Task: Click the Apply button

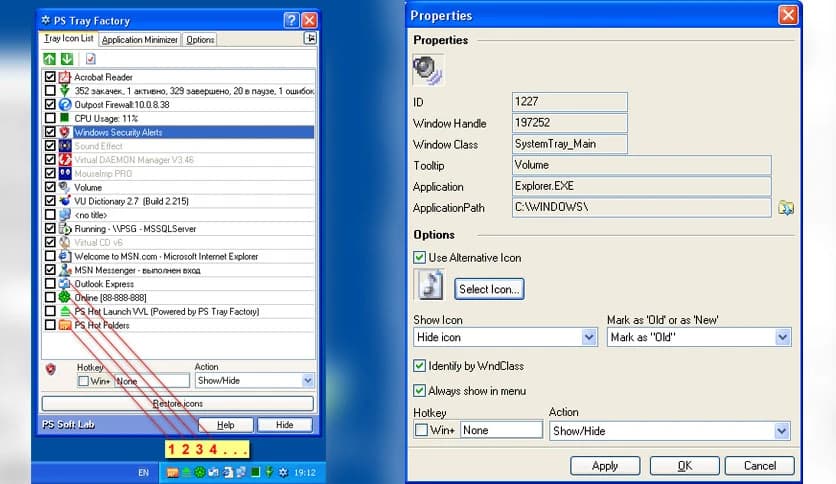Action: (605, 466)
